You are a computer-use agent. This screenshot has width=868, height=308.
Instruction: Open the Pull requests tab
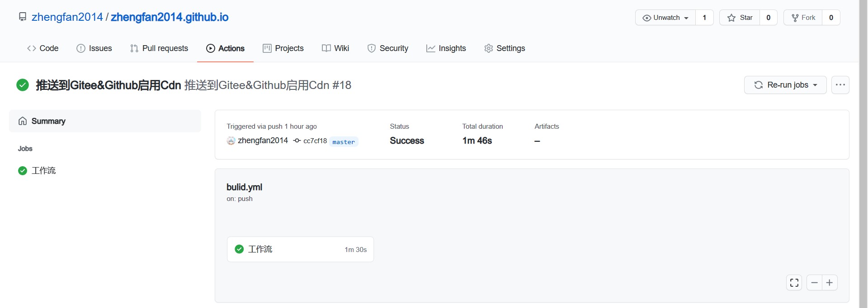[x=159, y=48]
